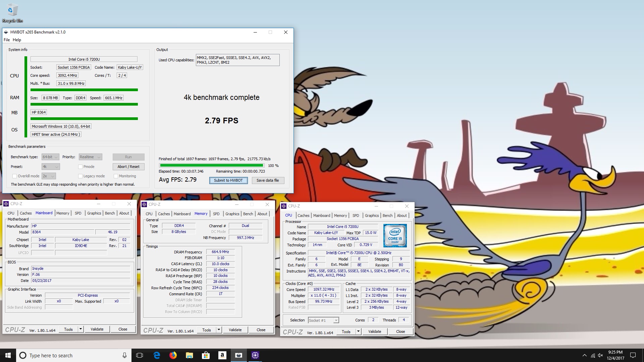Open the Action Center notifications icon

point(633,355)
